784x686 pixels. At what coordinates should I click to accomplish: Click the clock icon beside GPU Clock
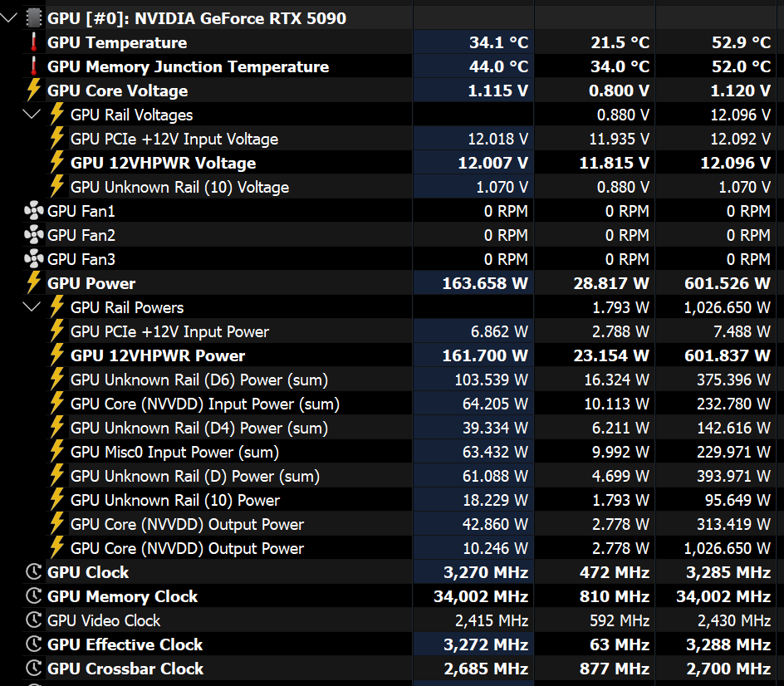[33, 572]
